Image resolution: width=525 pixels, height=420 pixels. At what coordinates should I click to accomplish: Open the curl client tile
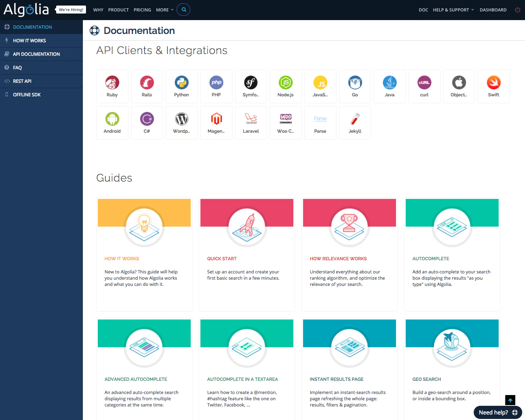pyautogui.click(x=424, y=86)
